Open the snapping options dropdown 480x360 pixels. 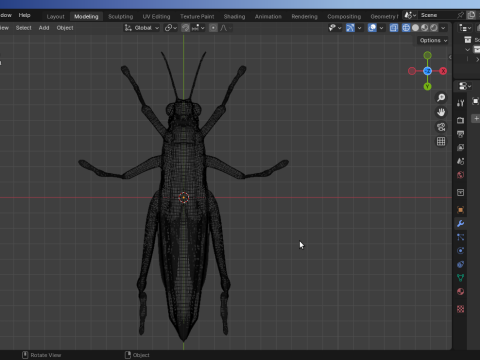pyautogui.click(x=198, y=28)
